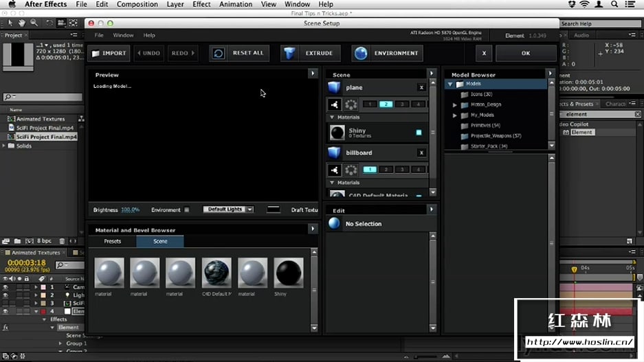The width and height of the screenshot is (644, 362).
Task: Open the Preview panel options arrow
Action: [313, 73]
